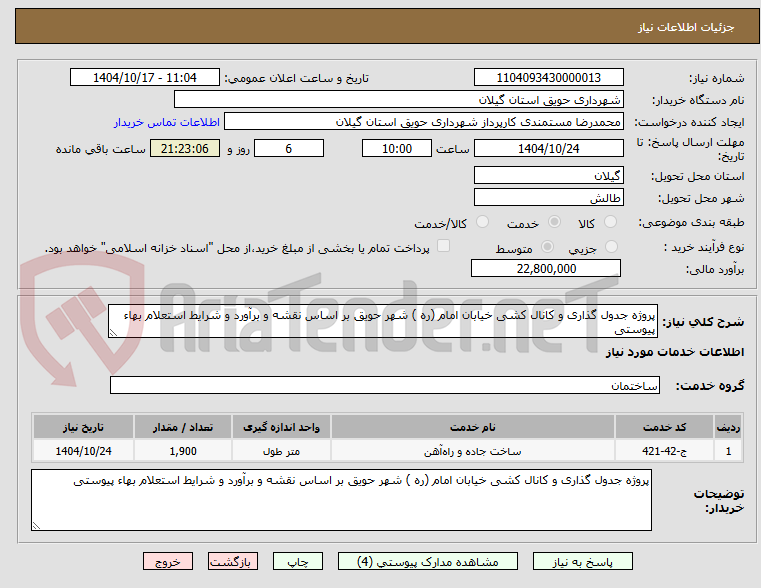Open مشاهده مدارک پیوستی (4) button

428,561
